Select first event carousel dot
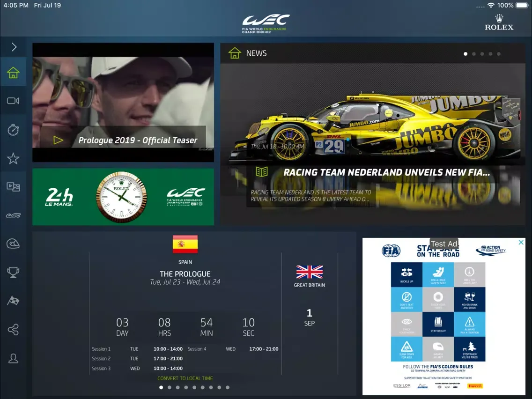Screen dimensions: 532x399 (x=161, y=387)
